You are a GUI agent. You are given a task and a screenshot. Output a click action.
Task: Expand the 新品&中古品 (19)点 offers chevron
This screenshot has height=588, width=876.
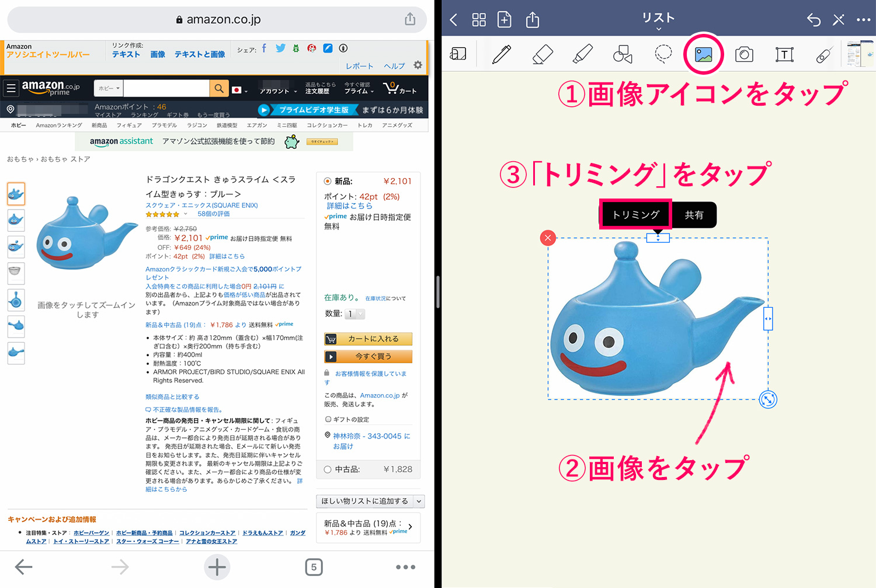411,527
